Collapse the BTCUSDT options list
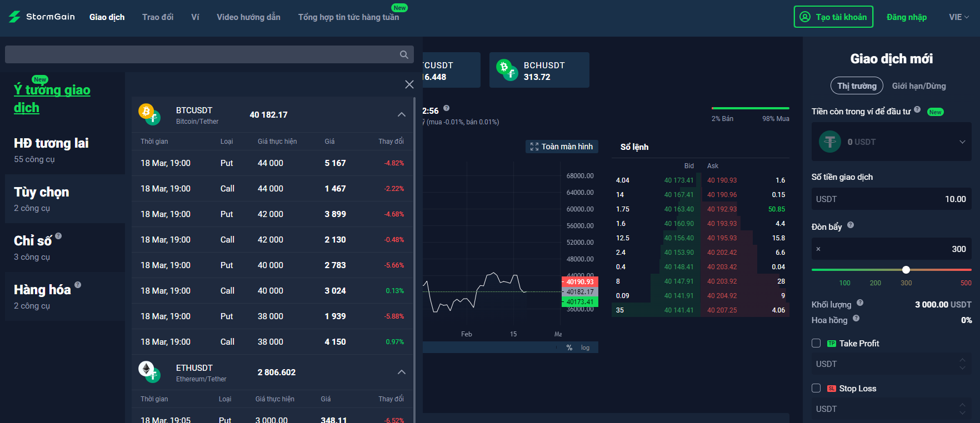The width and height of the screenshot is (980, 423). pyautogui.click(x=402, y=114)
